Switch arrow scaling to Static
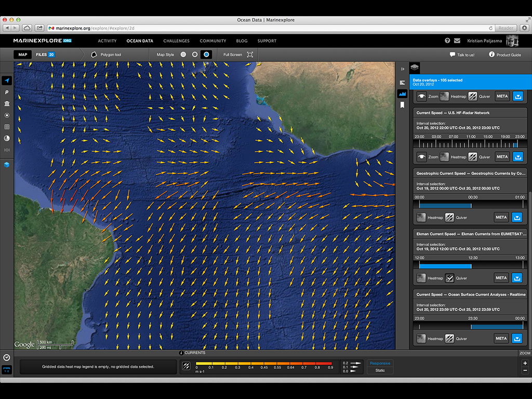This screenshot has width=532, height=399. point(380,370)
